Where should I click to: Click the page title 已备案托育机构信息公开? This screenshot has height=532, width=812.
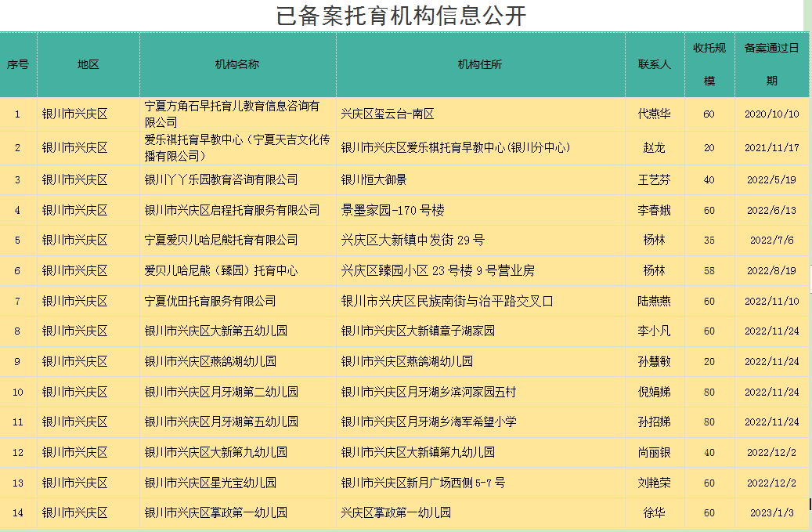[401, 16]
